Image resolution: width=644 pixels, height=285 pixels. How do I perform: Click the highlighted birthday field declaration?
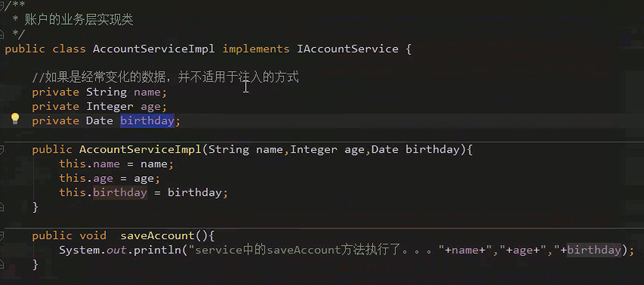coord(147,121)
